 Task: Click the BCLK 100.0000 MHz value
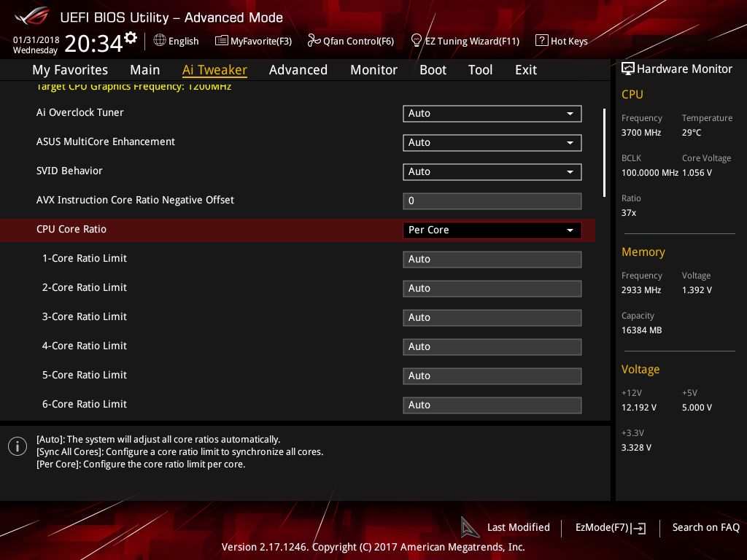coord(650,173)
